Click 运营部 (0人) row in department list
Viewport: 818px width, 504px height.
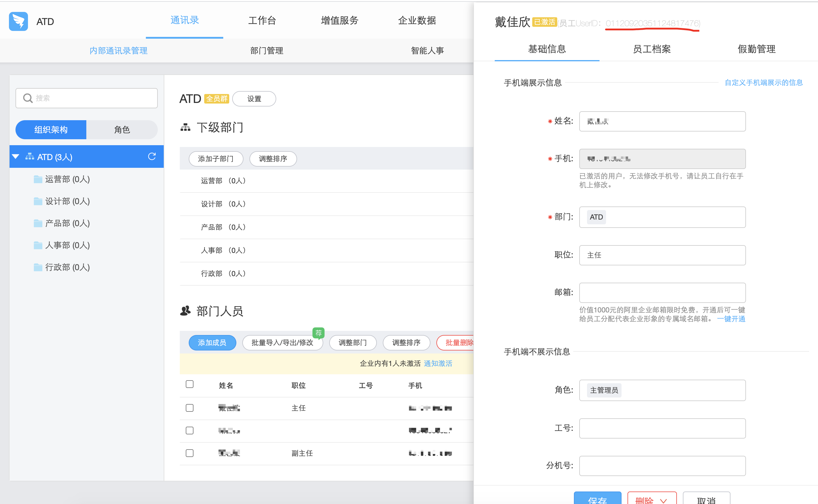click(x=327, y=181)
